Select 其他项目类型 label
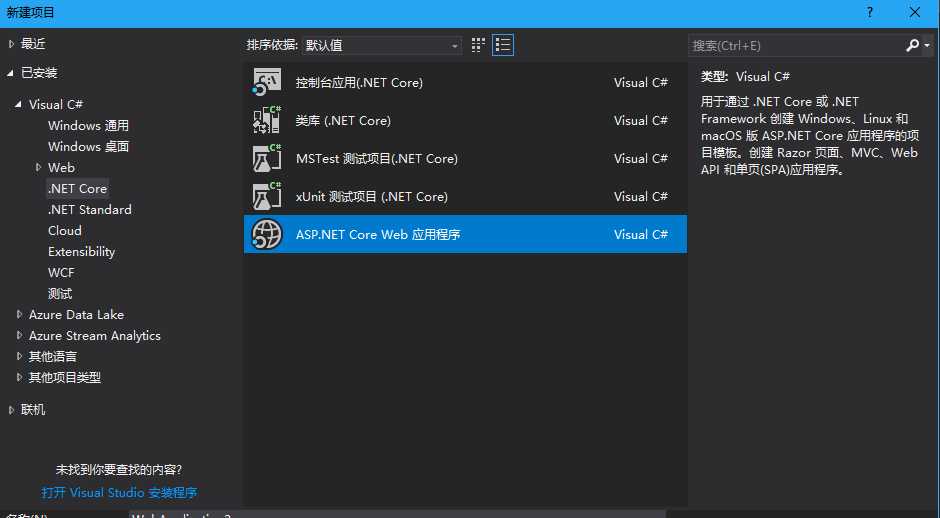This screenshot has height=518, width=940. tap(65, 377)
